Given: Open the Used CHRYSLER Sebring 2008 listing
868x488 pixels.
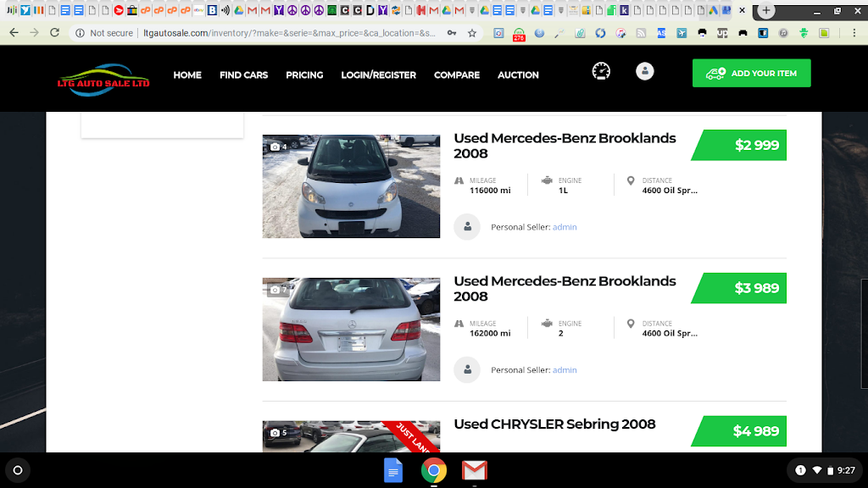Looking at the screenshot, I should coord(554,424).
